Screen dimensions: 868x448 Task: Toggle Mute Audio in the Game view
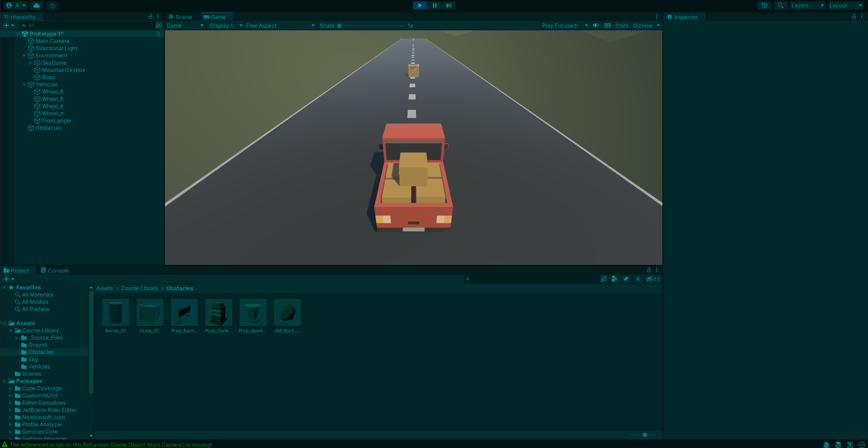(596, 25)
